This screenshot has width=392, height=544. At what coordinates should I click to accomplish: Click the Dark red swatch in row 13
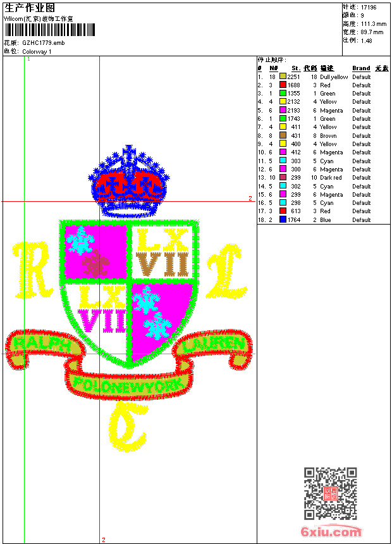click(x=283, y=178)
